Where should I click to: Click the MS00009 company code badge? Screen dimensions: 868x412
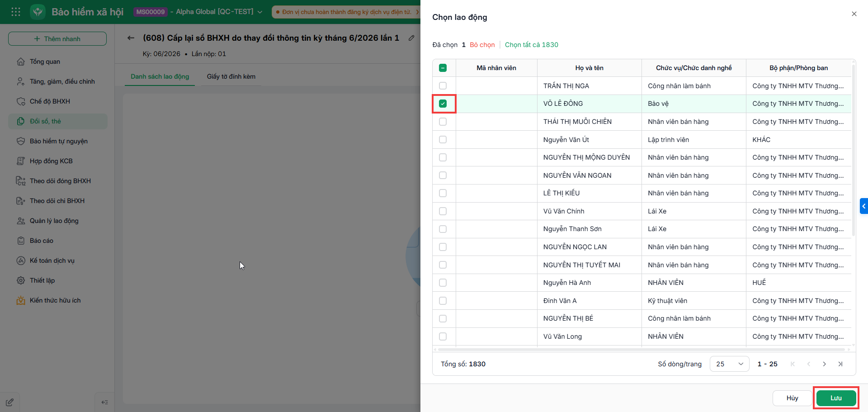[151, 12]
